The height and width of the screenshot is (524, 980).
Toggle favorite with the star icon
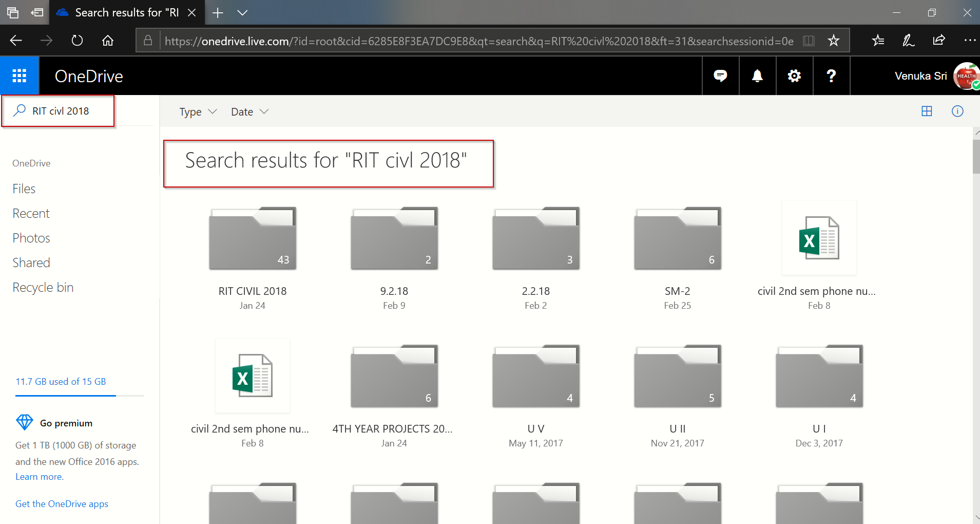click(834, 40)
